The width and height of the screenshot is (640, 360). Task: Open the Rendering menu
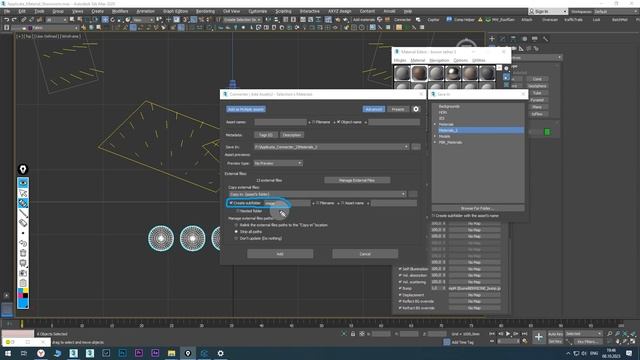(x=205, y=11)
